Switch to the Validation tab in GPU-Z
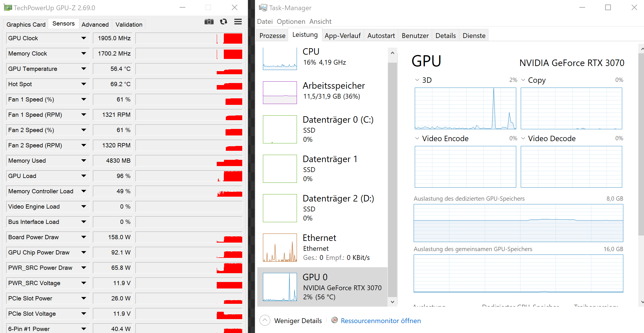This screenshot has height=333, width=644. (x=129, y=24)
